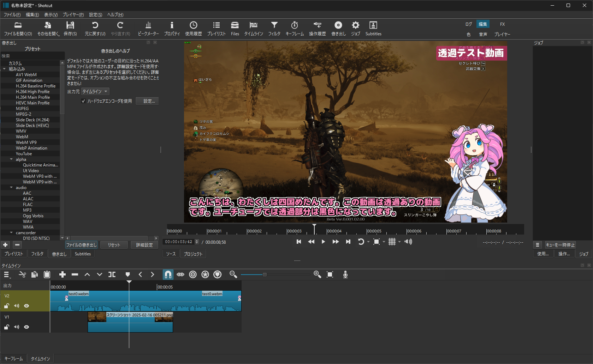The height and width of the screenshot is (364, 593).
Task: Switch to the キーフレーム tab at bottom
Action: tap(14, 358)
